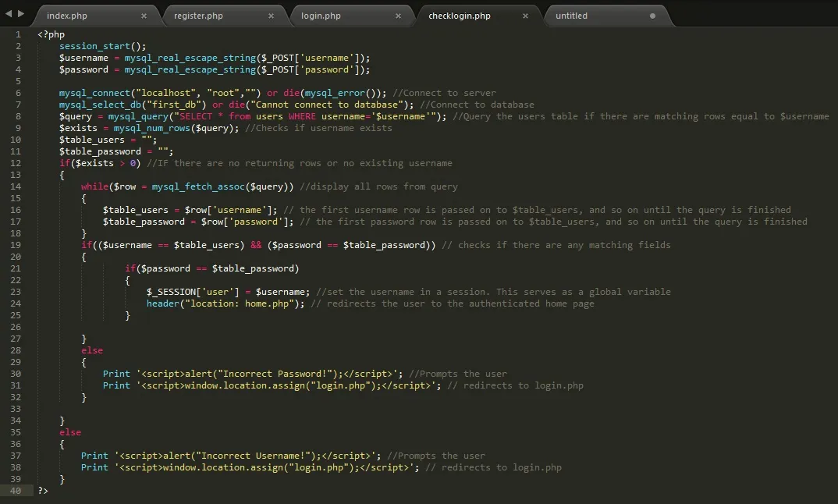Viewport: 838px width, 504px height.
Task: Click 'if($exists > 0)' condition
Action: click(100, 163)
